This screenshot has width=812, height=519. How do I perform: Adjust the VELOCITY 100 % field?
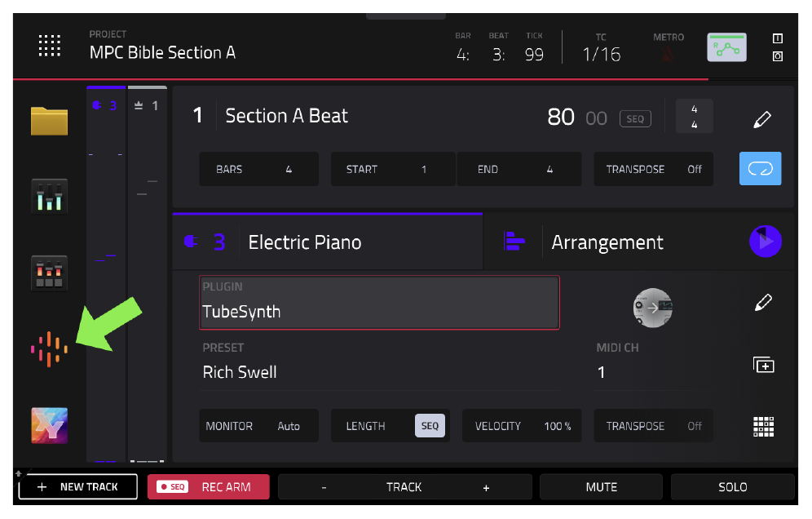pyautogui.click(x=522, y=426)
